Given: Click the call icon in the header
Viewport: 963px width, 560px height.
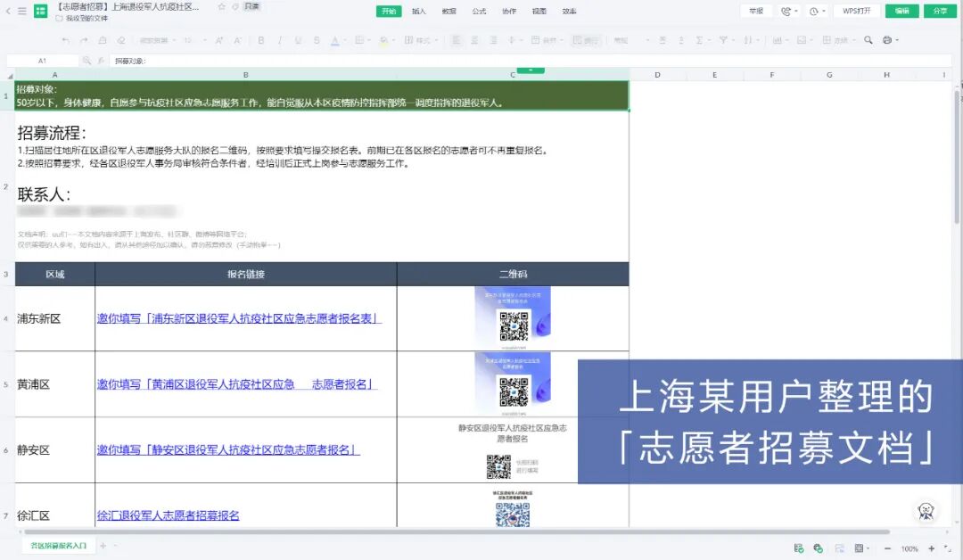Looking at the screenshot, I should [x=788, y=11].
